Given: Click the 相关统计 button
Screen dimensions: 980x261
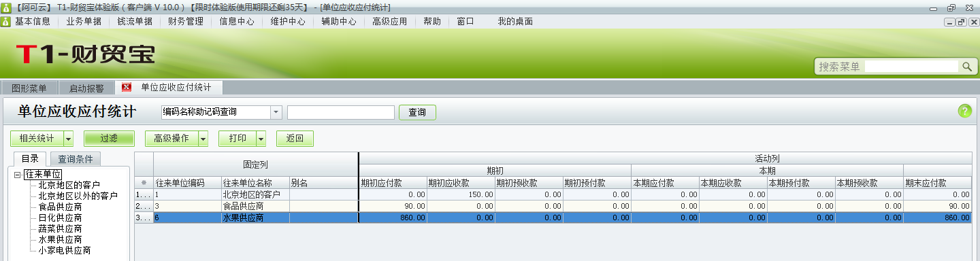Looking at the screenshot, I should [37, 138].
